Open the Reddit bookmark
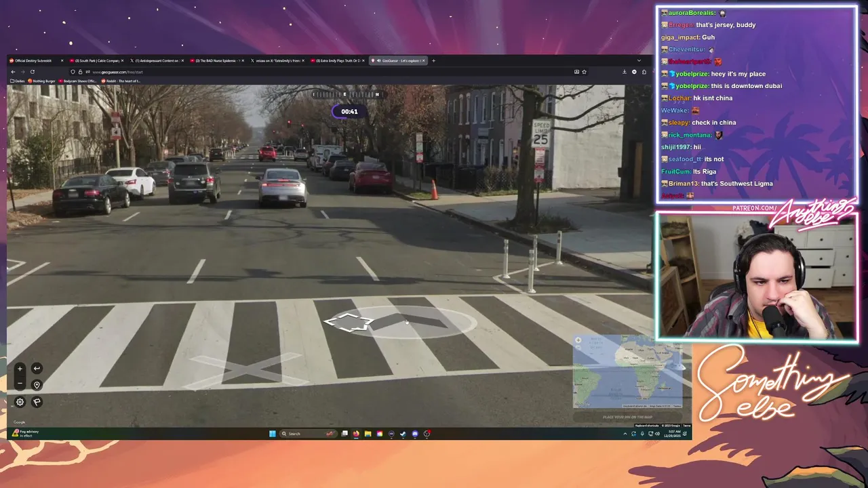 coord(122,81)
